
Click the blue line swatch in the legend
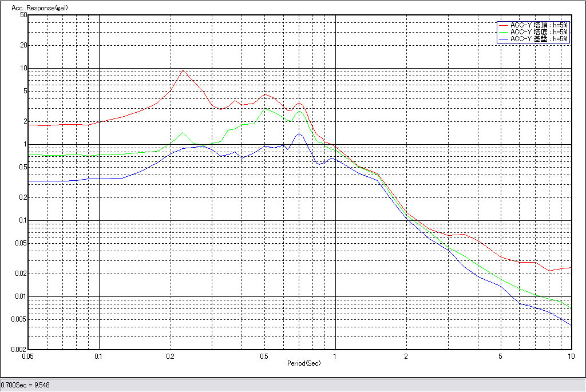[x=503, y=39]
